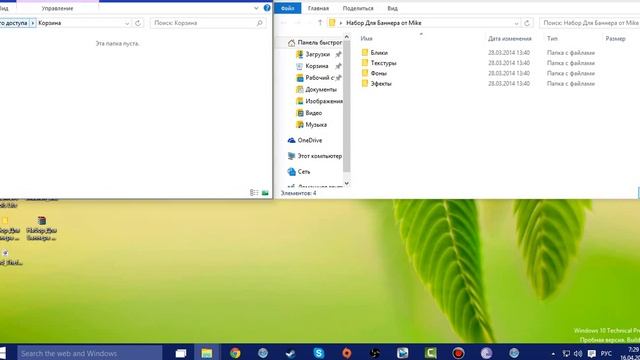
Task: Open Музыка in the navigation pane
Action: pos(316,124)
